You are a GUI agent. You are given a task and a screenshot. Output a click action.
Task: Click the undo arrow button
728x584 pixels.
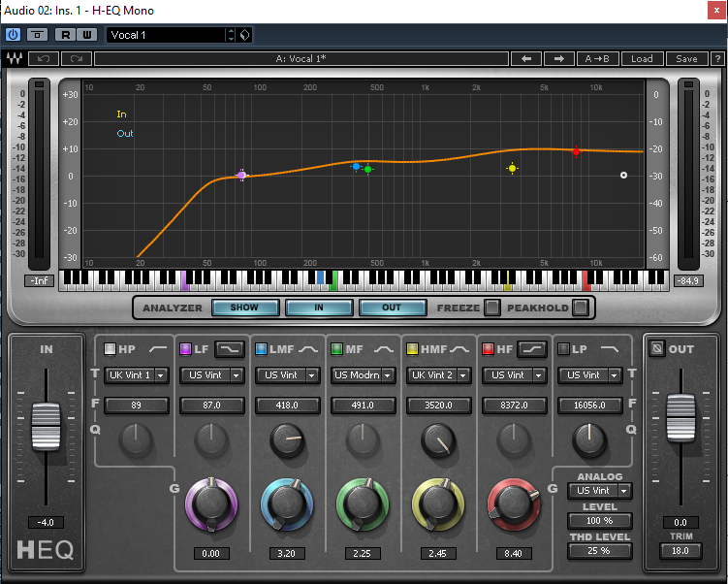(x=44, y=58)
